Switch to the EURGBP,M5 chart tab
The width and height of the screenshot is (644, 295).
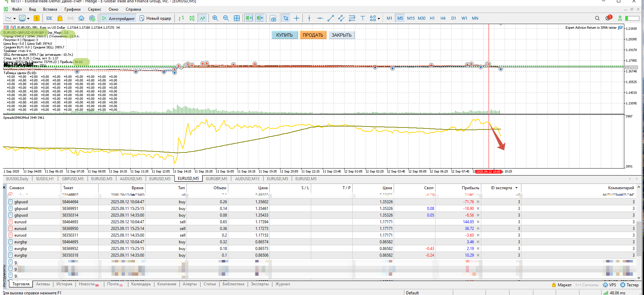[x=217, y=179]
